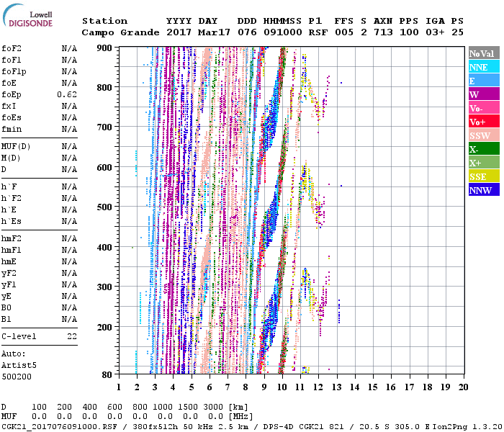Image resolution: width=504 pixels, height=432 pixels.
Task: Click the hmF2 parameter label
Action: tap(12, 238)
